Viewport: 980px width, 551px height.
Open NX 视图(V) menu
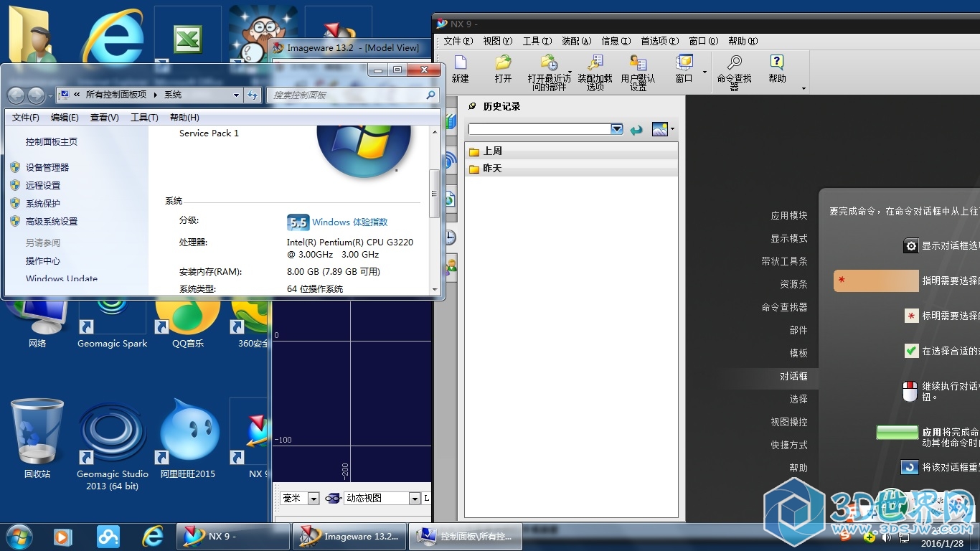coord(497,41)
